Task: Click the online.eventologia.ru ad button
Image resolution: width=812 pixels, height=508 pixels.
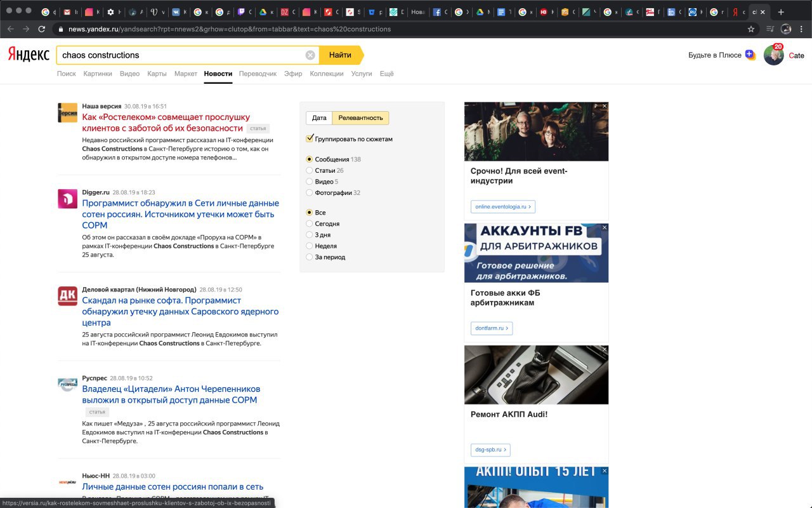Action: [x=503, y=207]
